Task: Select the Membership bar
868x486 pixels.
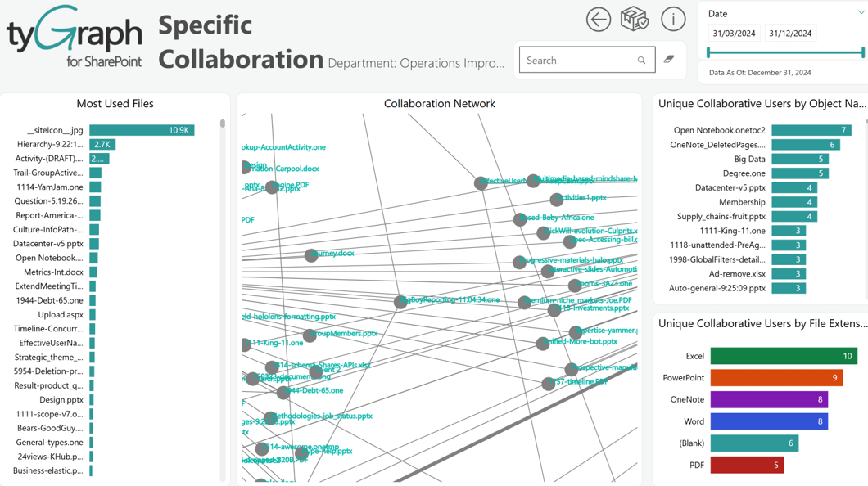Action: [795, 202]
